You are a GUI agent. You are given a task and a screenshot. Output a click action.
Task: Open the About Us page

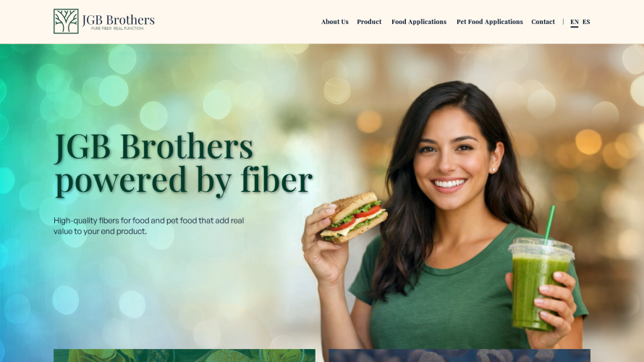click(x=334, y=22)
